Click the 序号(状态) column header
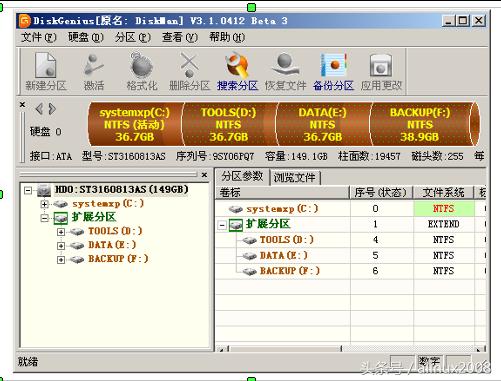501x381 pixels. click(x=381, y=192)
